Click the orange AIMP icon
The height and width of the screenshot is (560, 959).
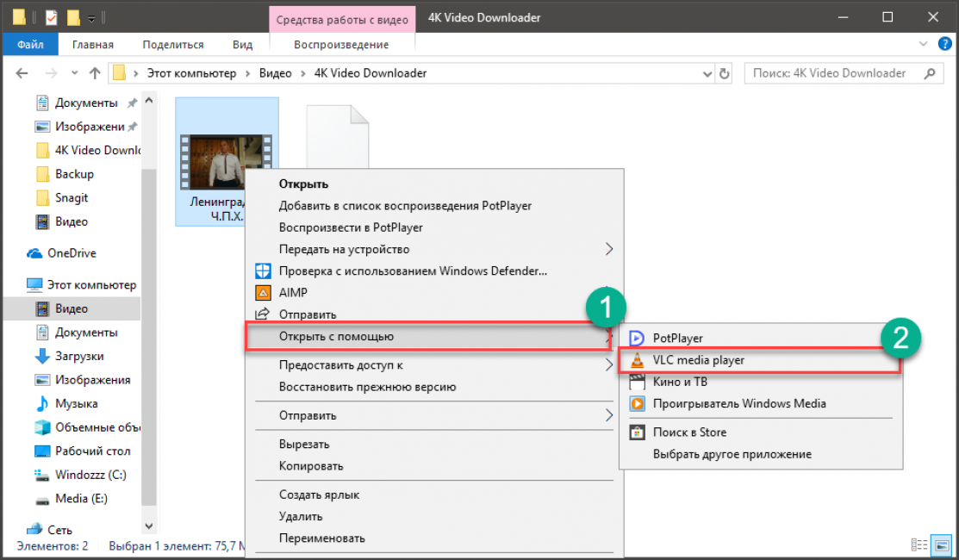[x=263, y=293]
